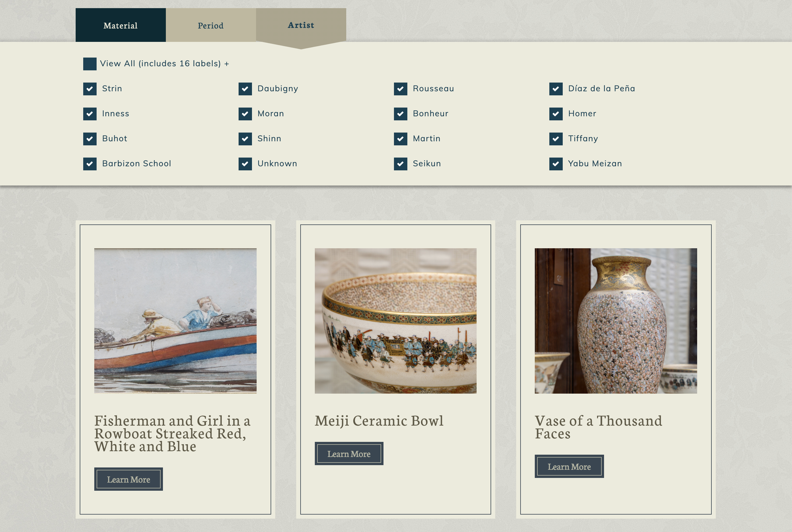The height and width of the screenshot is (532, 792).
Task: Learn more about Vase of a Thousand Faces
Action: point(569,465)
